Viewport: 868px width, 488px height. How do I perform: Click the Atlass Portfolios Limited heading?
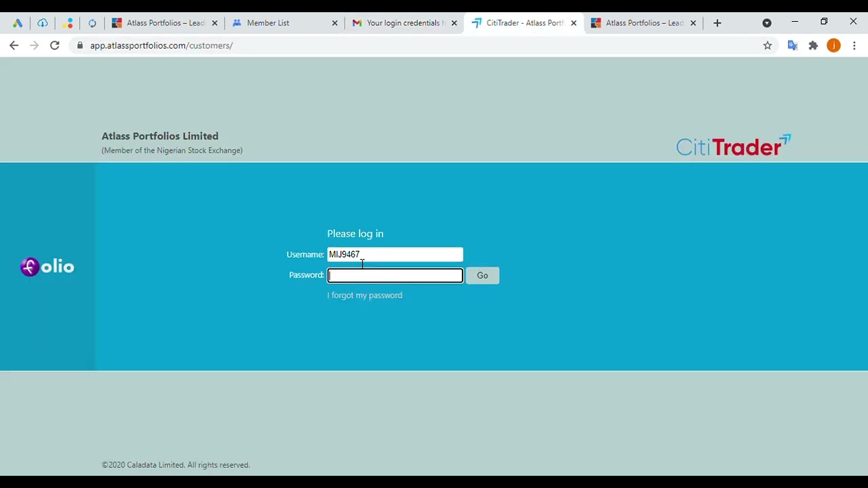click(x=160, y=136)
